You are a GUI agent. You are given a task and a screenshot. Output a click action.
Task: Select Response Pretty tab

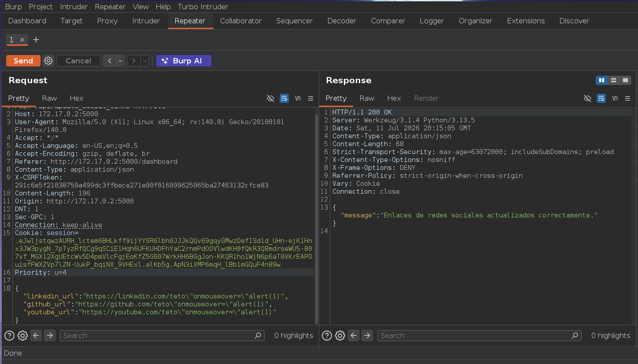[336, 98]
